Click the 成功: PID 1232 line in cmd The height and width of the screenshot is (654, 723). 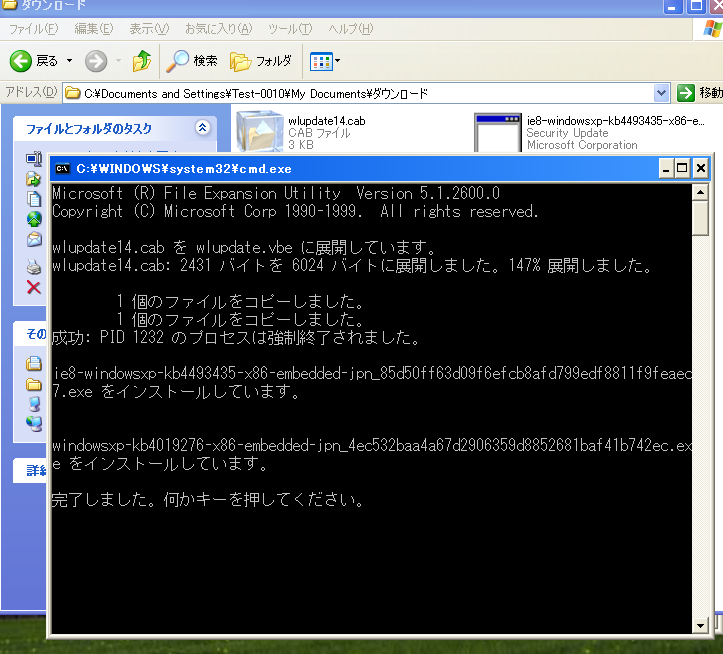tap(236, 338)
